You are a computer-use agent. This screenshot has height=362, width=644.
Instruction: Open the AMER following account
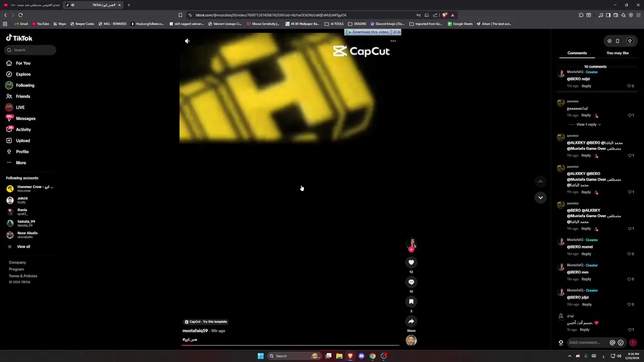coord(18,200)
